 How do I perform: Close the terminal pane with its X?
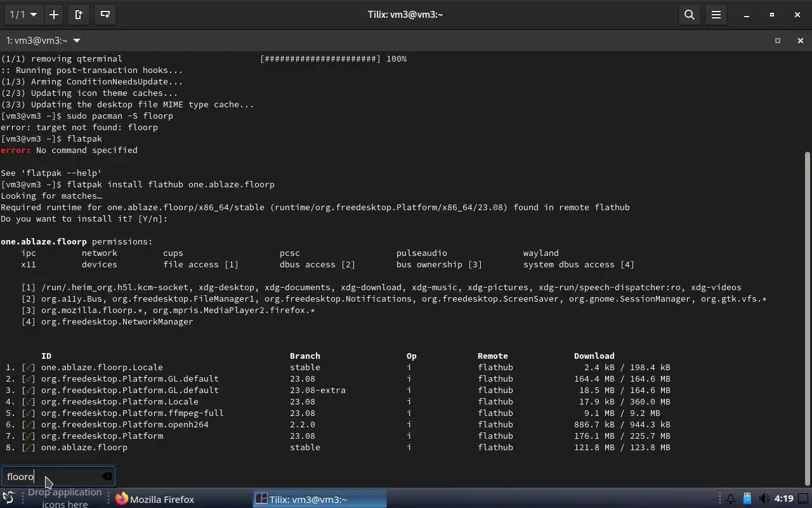click(x=800, y=41)
